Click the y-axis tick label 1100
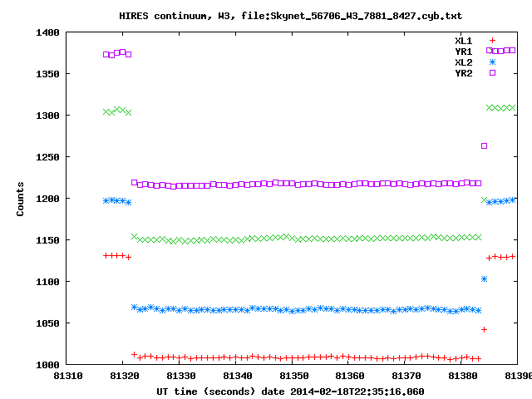 (x=48, y=282)
